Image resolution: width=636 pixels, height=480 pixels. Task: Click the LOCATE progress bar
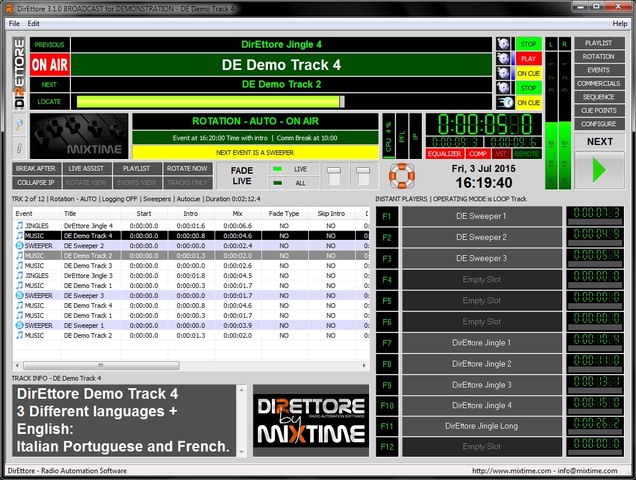281,102
